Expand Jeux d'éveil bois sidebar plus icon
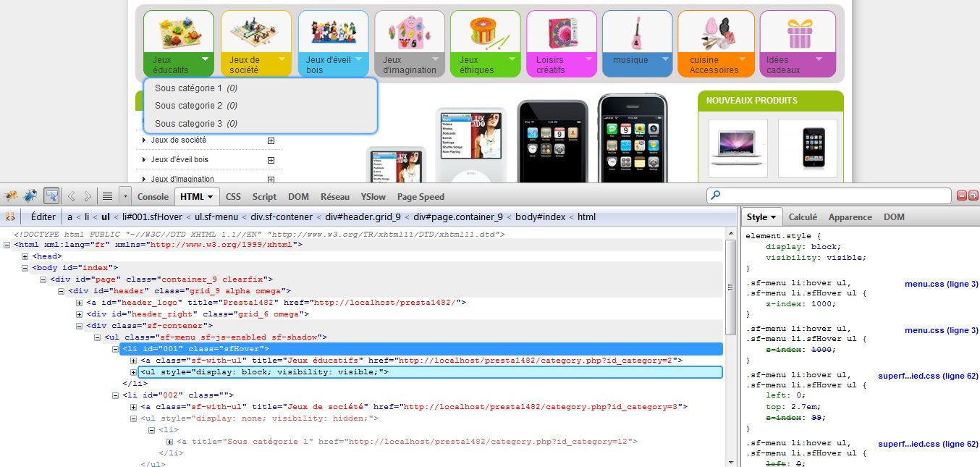Viewport: 980px width, 467px height. click(x=271, y=160)
